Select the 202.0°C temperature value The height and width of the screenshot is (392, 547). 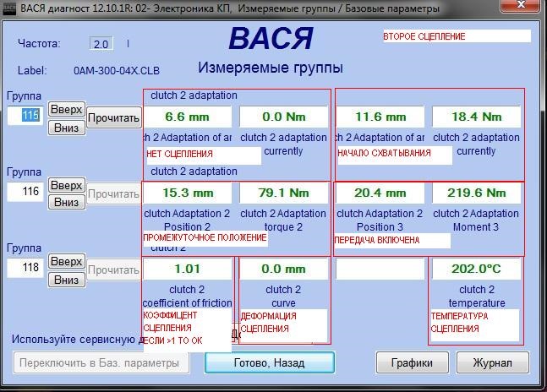477,269
